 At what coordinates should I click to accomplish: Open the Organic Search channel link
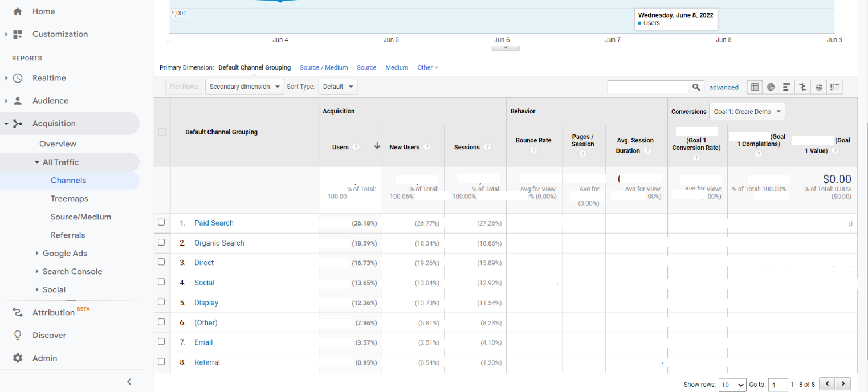(x=219, y=243)
